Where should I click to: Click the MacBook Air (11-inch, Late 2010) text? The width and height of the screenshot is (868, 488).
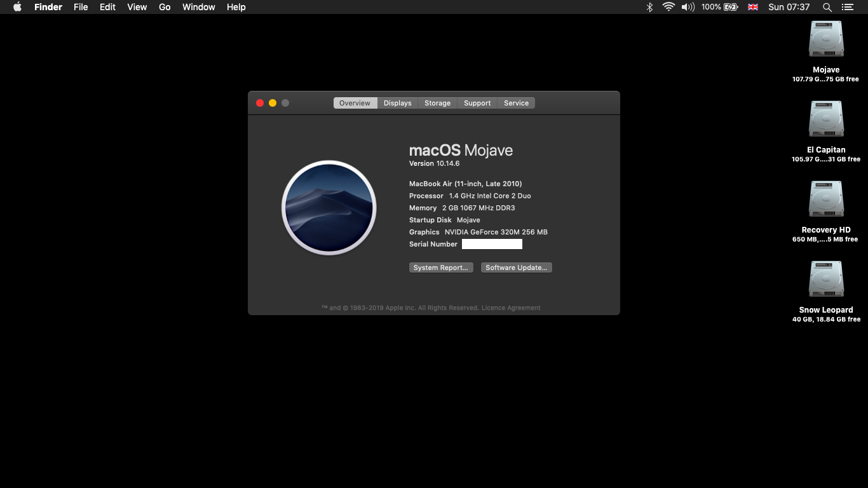tap(466, 184)
